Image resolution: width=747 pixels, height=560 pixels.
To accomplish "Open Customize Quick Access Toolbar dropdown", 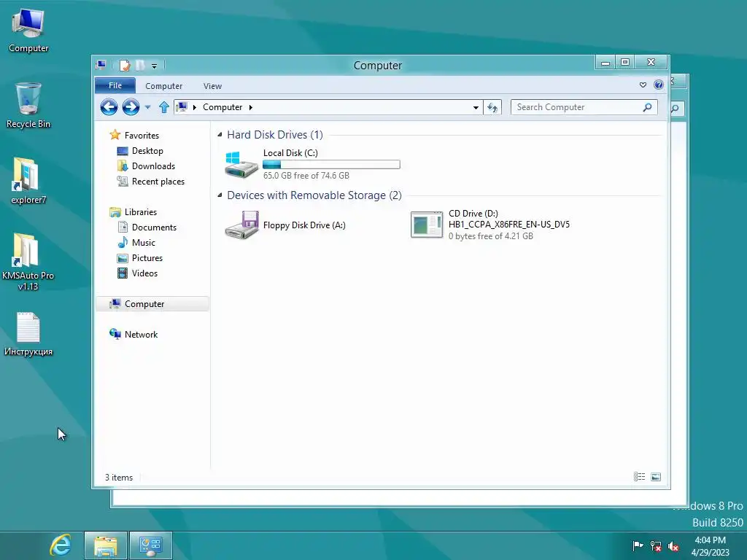I will 155,66.
